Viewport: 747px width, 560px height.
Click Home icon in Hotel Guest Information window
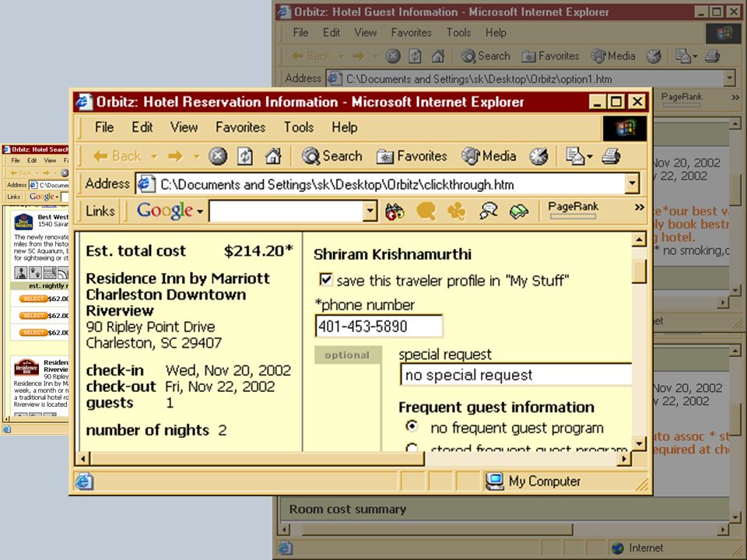click(x=438, y=56)
